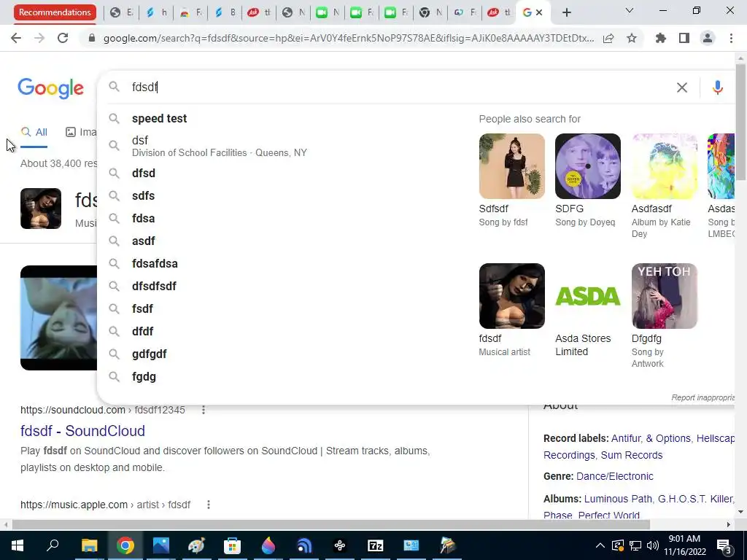This screenshot has height=560, width=747.
Task: Start voice search with the microphone
Action: coord(718,87)
